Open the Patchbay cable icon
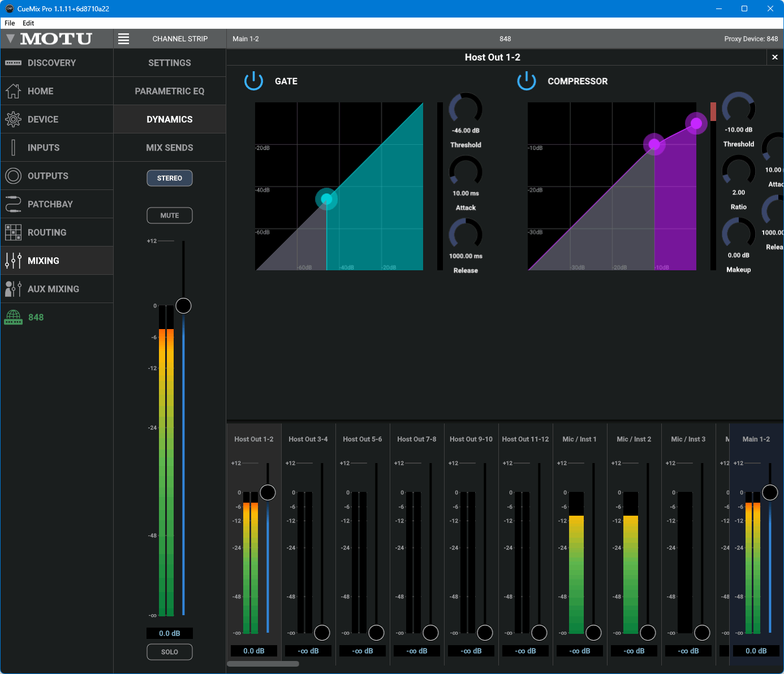Image resolution: width=784 pixels, height=674 pixels. [x=13, y=204]
